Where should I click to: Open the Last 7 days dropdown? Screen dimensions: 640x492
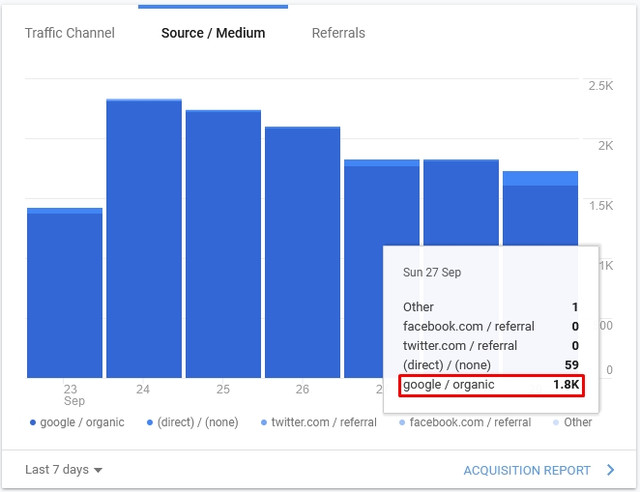pyautogui.click(x=64, y=470)
